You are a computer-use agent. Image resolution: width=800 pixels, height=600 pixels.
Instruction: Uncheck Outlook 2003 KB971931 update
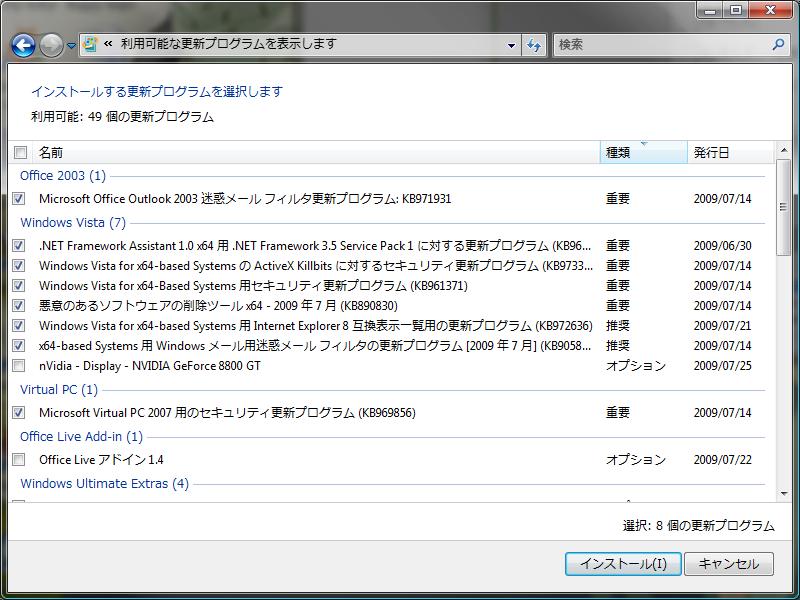(x=19, y=198)
